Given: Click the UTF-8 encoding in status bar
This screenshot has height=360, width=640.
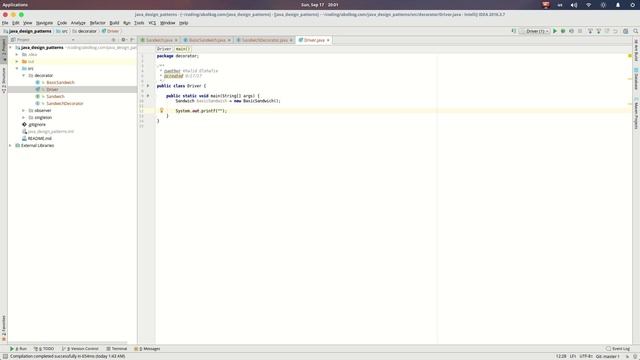Looking at the screenshot, I should (586, 356).
